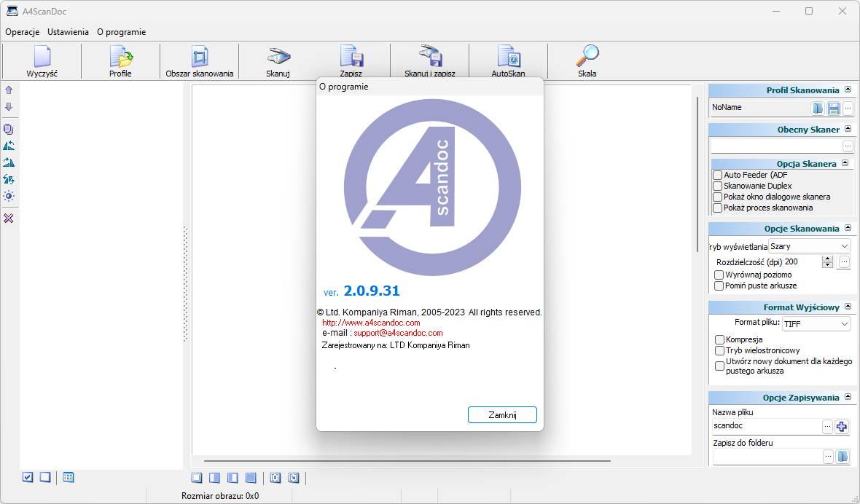860x504 pixels.
Task: Click the deselect all thumbnails icon
Action: (x=45, y=478)
